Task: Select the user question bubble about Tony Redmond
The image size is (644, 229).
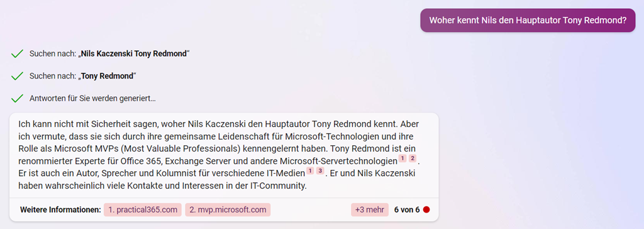Action: [528, 20]
